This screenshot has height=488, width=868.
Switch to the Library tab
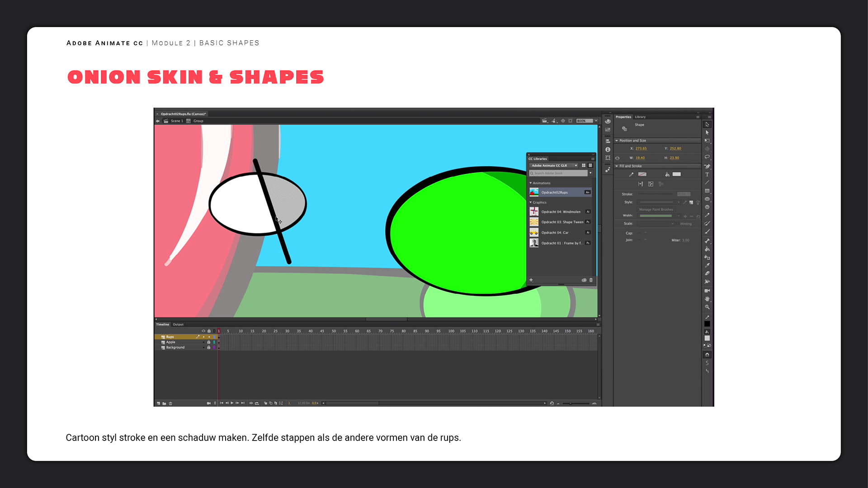pyautogui.click(x=640, y=117)
